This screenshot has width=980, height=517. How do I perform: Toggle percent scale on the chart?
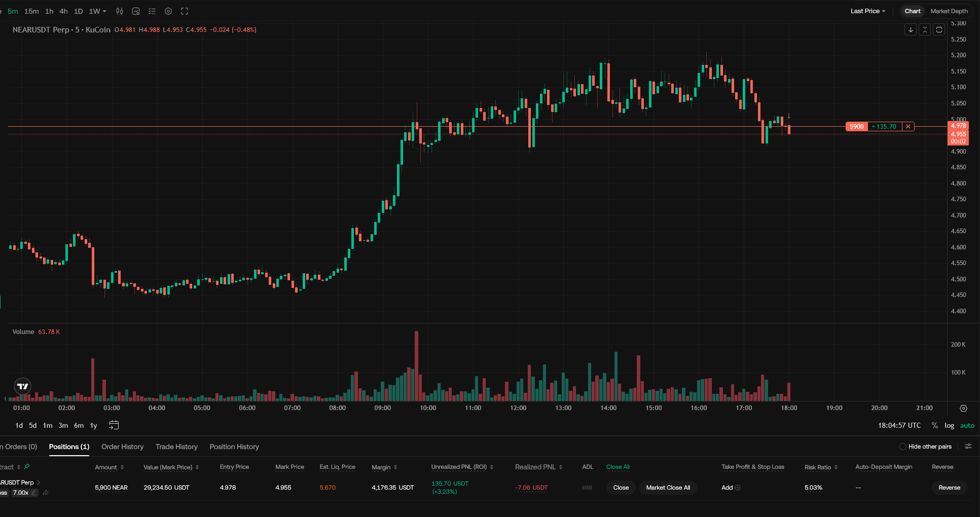click(x=935, y=426)
